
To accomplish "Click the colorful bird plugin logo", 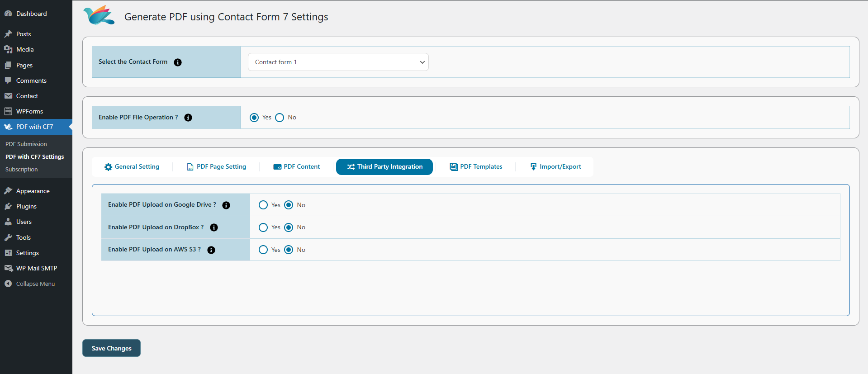I will click(x=99, y=15).
